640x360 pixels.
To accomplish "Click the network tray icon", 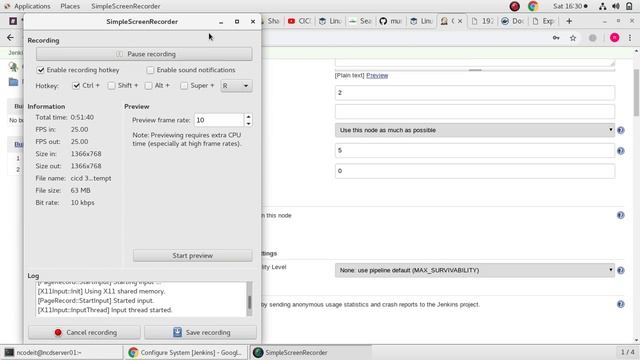I will (602, 6).
